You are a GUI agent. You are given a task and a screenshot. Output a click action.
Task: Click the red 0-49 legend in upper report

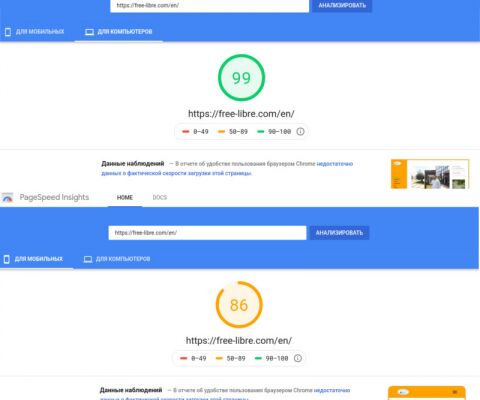[195, 132]
